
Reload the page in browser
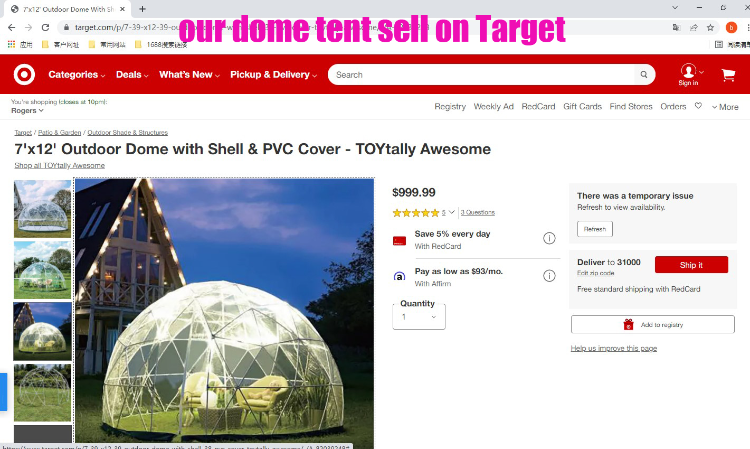tap(45, 28)
